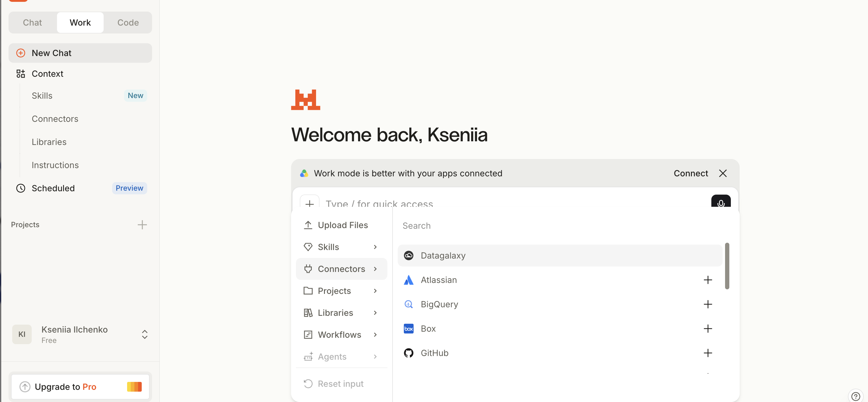
Task: Click the orange Mistral logo
Action: 306,100
